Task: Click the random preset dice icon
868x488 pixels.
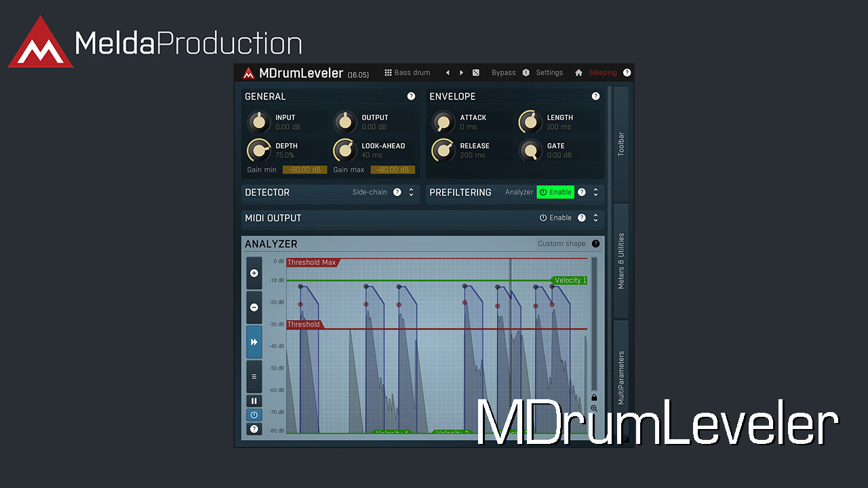Action: point(476,73)
